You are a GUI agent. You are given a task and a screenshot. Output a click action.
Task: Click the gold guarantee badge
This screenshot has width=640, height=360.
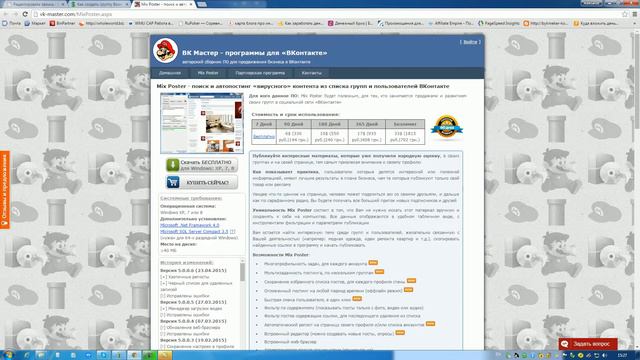pyautogui.click(x=447, y=127)
